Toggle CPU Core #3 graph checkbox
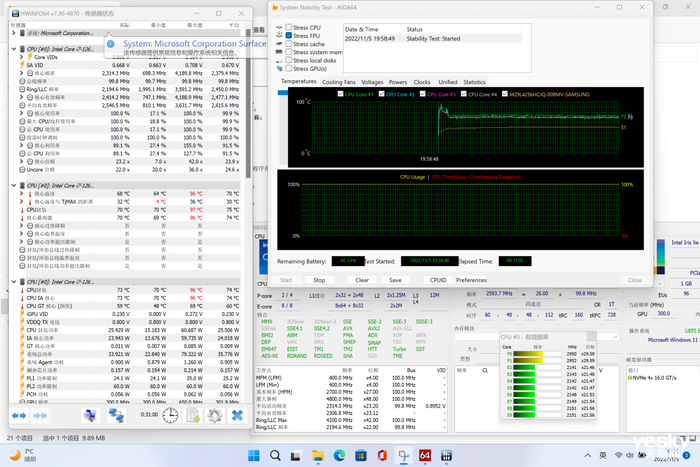Viewport: 700px width, 467px height. pos(423,94)
